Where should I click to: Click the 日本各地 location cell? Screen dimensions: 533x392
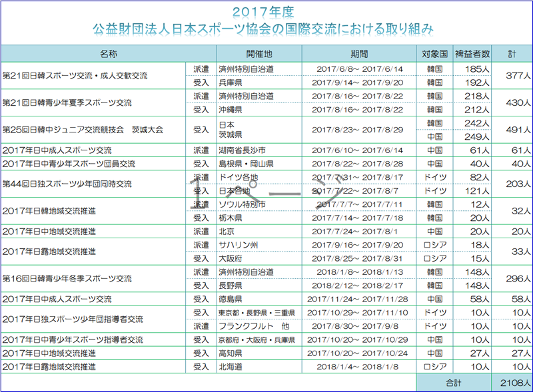click(x=259, y=191)
